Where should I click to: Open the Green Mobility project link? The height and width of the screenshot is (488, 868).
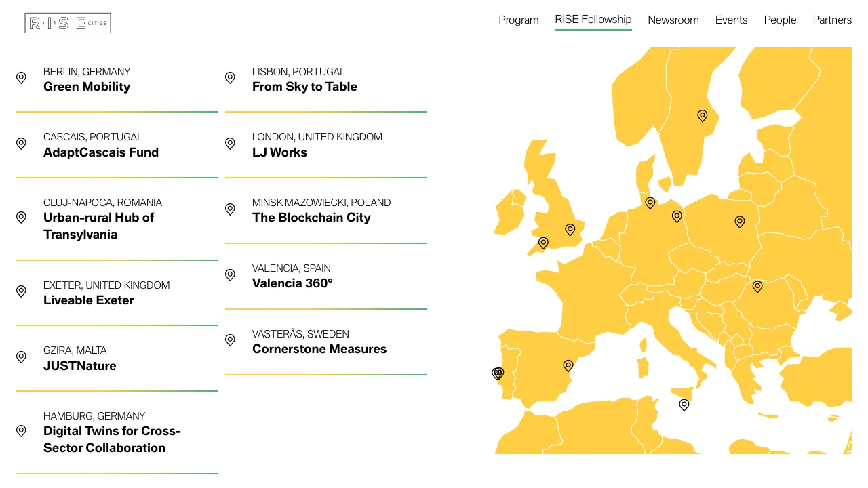(x=87, y=87)
